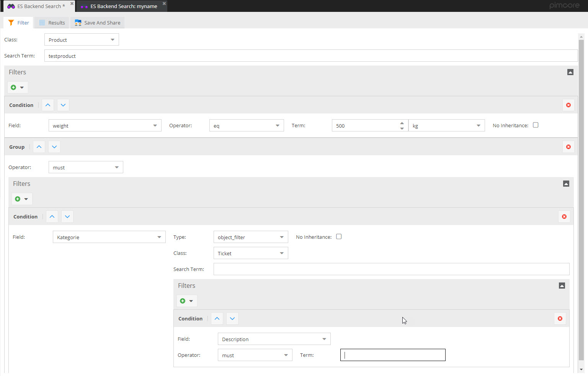The image size is (588, 376).
Task: Move the weight condition up
Action: pyautogui.click(x=48, y=105)
